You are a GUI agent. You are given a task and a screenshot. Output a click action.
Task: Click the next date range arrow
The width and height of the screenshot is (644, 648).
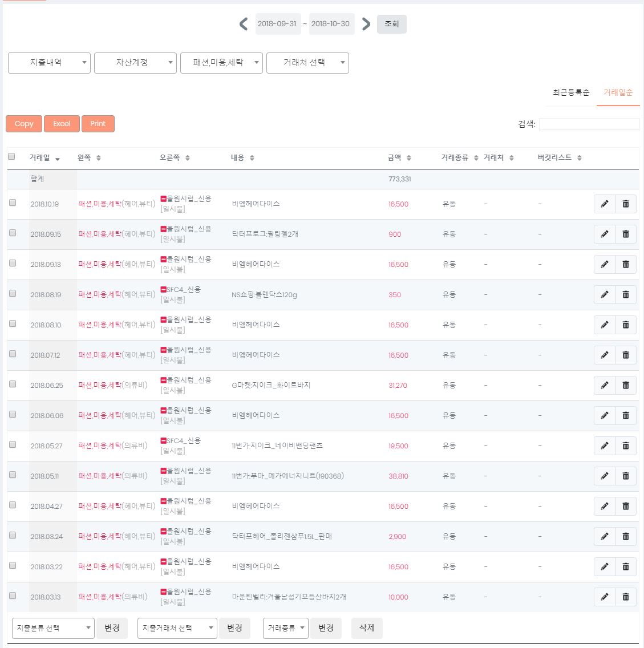(x=366, y=24)
